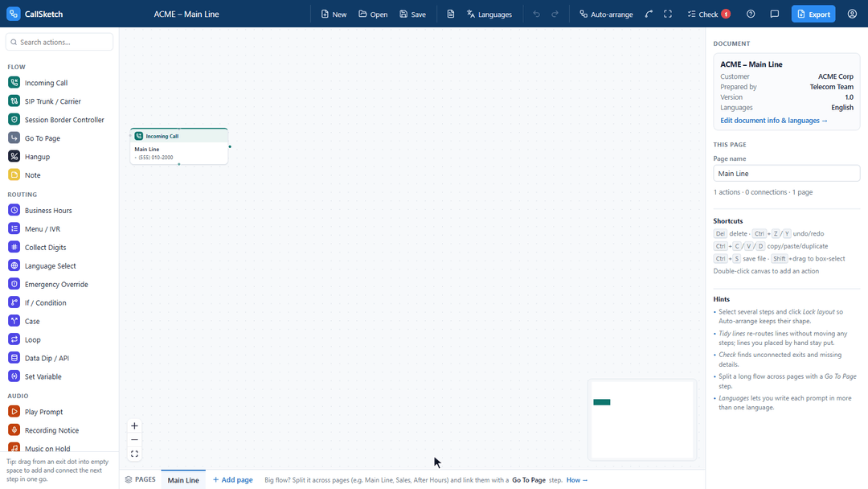Run Auto-arrange on the flow

[x=606, y=14]
